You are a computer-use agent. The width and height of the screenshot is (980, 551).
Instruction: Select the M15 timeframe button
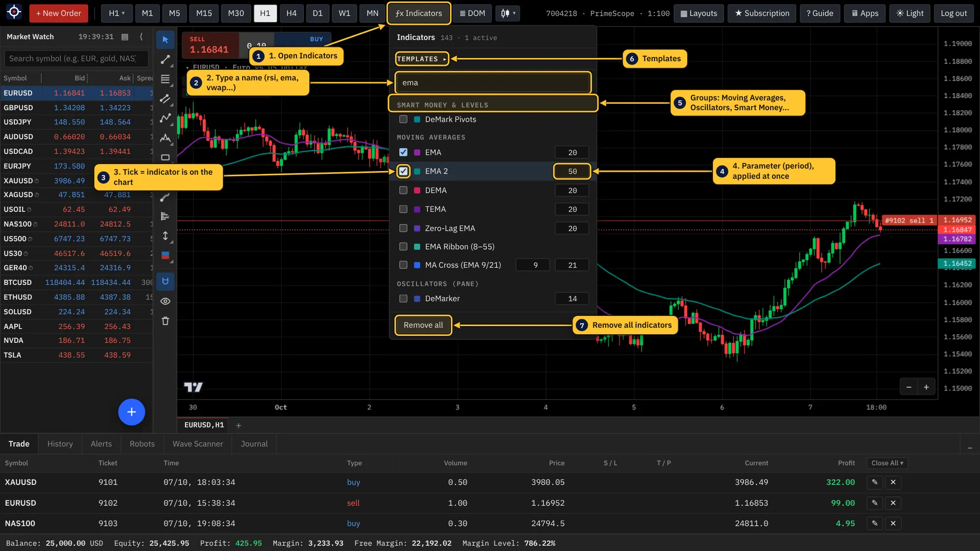point(204,13)
